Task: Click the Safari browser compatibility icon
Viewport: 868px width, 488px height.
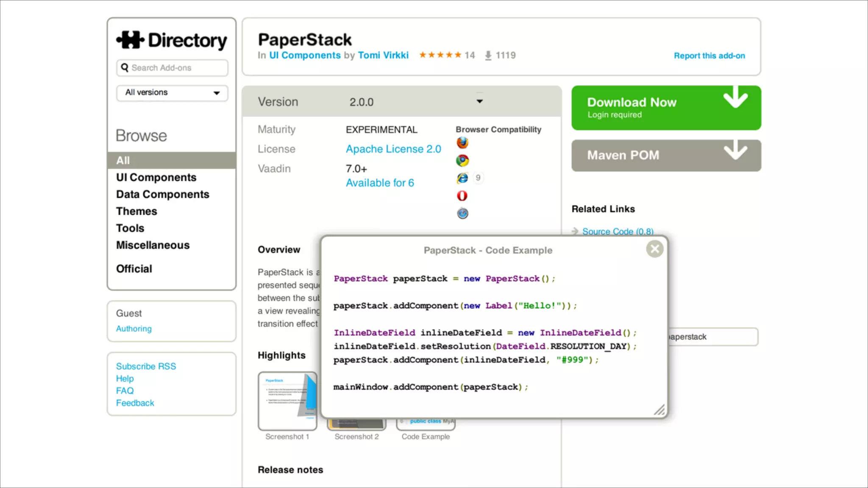Action: 462,213
